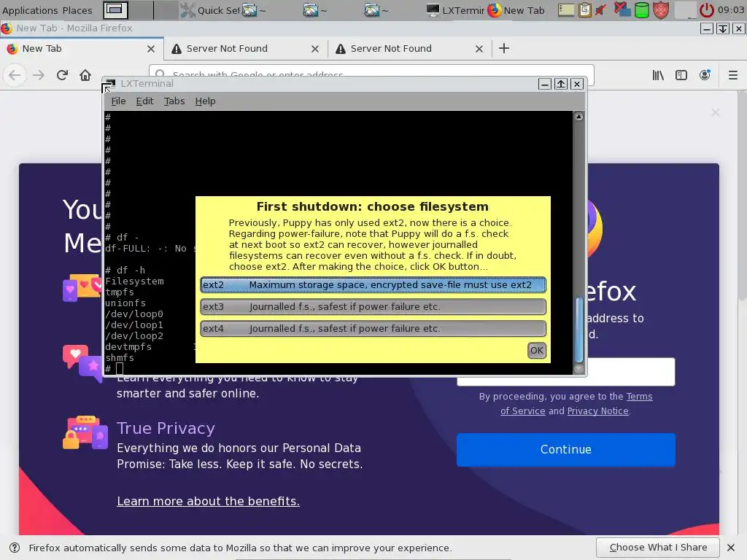The image size is (747, 560).
Task: Focus the Firefox address bar
Action: point(371,71)
